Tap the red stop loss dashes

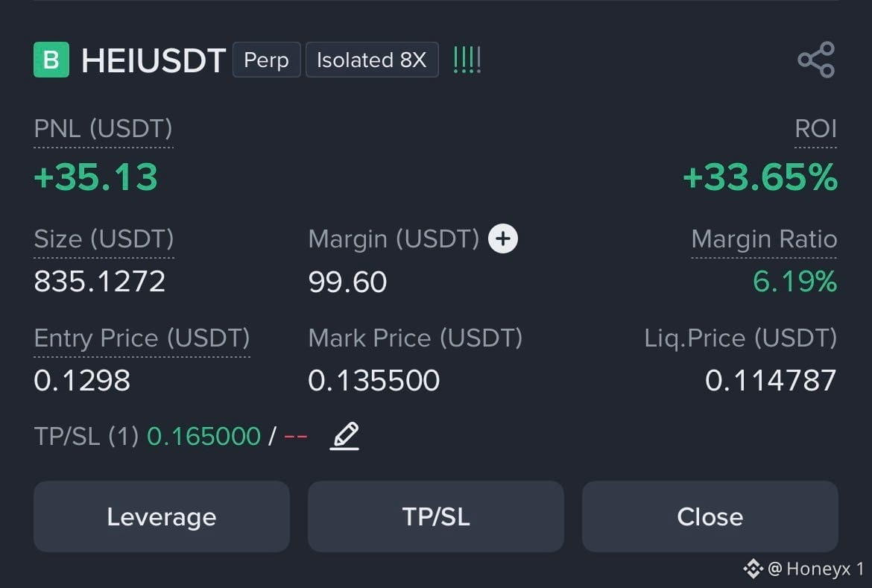point(295,437)
